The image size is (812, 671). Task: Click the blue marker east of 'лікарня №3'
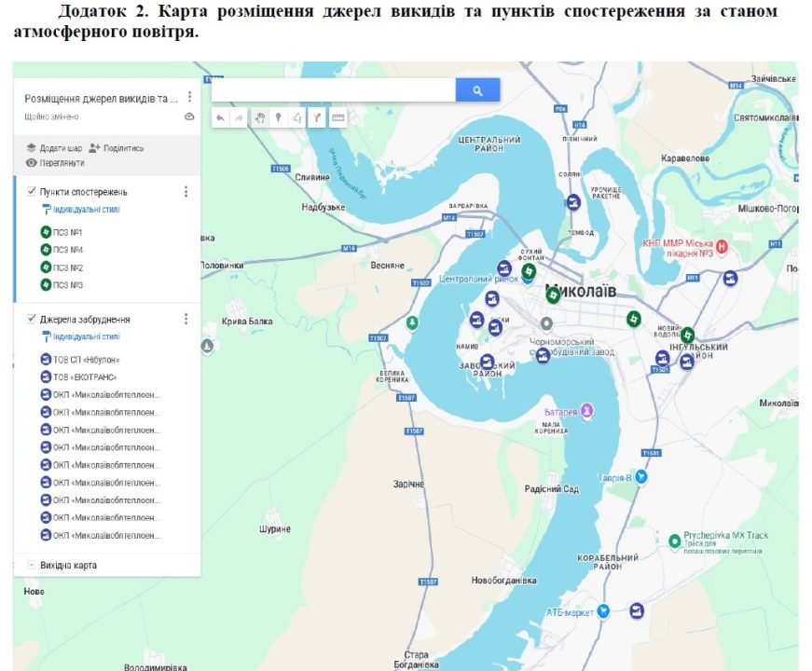click(x=730, y=279)
